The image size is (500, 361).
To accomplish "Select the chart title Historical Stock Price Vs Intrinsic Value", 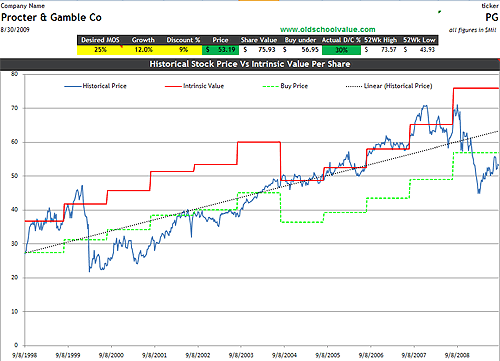I will pyautogui.click(x=250, y=64).
